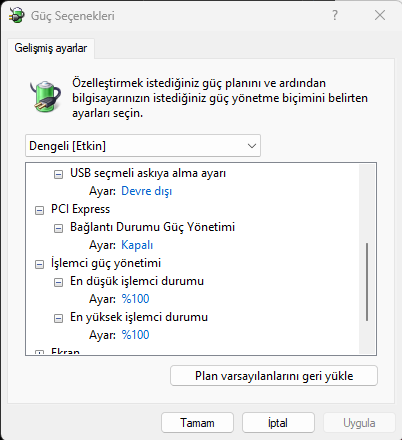The height and width of the screenshot is (440, 402).
Task: Collapse En düşük işlemci durumu node
Action: (x=58, y=282)
